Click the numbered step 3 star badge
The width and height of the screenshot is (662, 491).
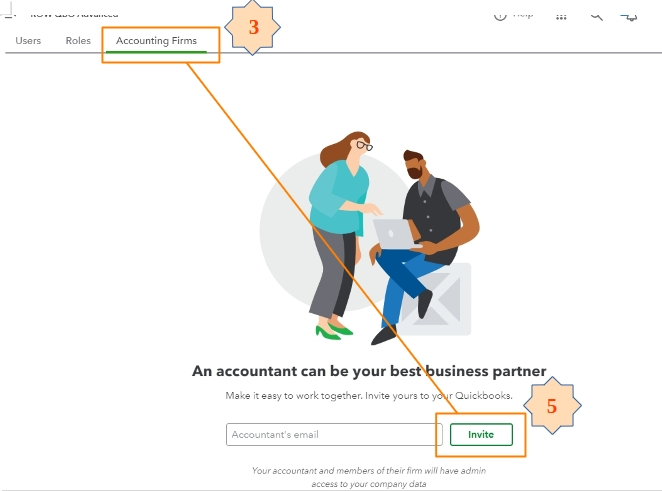tap(252, 27)
